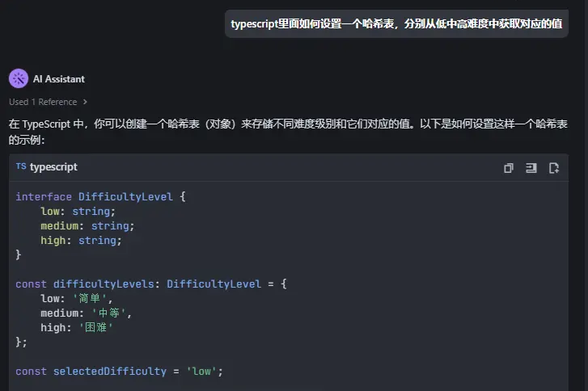Select the user question message bubble

[396, 24]
